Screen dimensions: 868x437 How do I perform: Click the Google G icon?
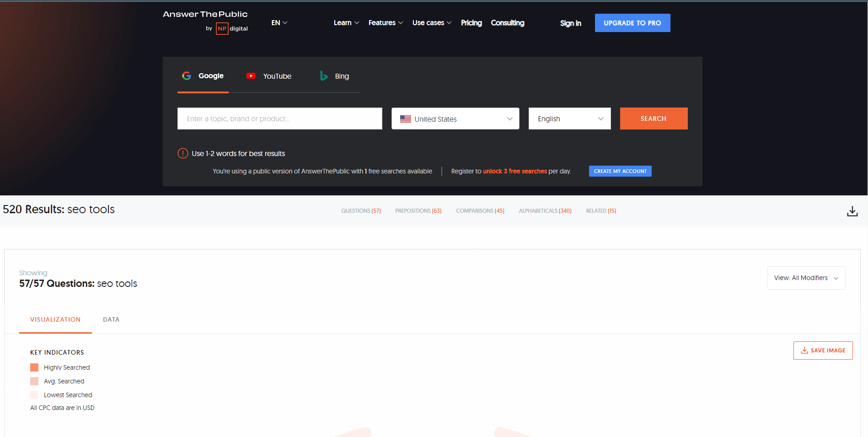tap(187, 76)
